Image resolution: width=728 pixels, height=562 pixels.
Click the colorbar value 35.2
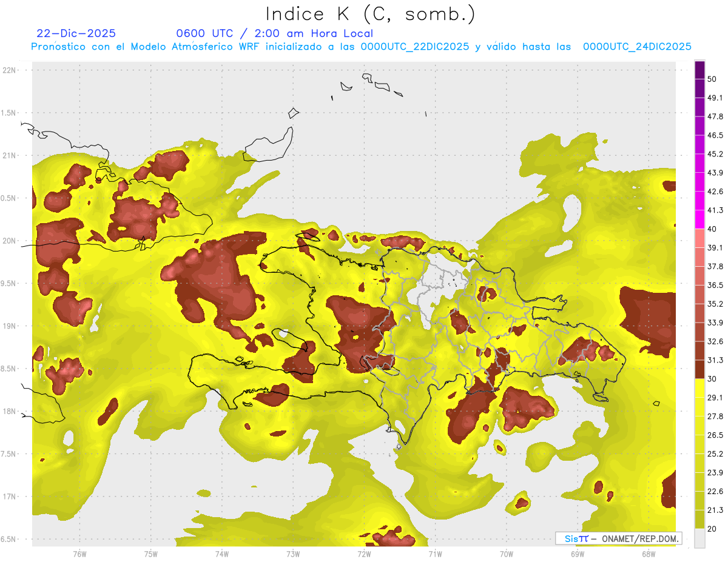click(x=715, y=304)
